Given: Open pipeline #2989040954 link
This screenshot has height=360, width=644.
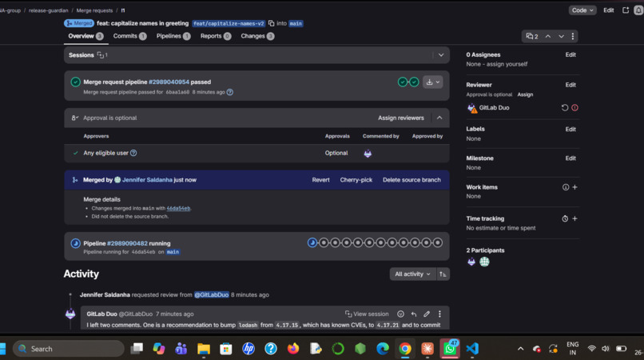Looking at the screenshot, I should tap(169, 82).
